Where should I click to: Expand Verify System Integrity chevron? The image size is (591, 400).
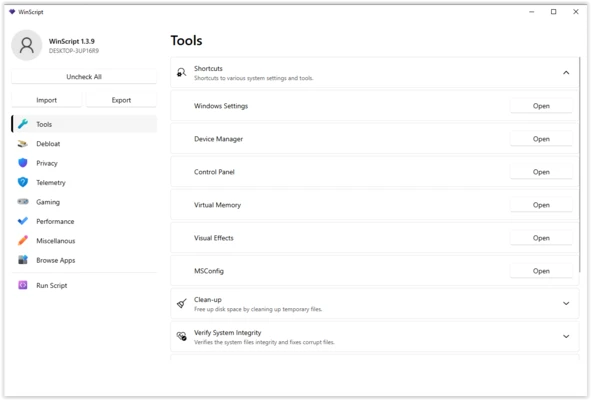(566, 336)
